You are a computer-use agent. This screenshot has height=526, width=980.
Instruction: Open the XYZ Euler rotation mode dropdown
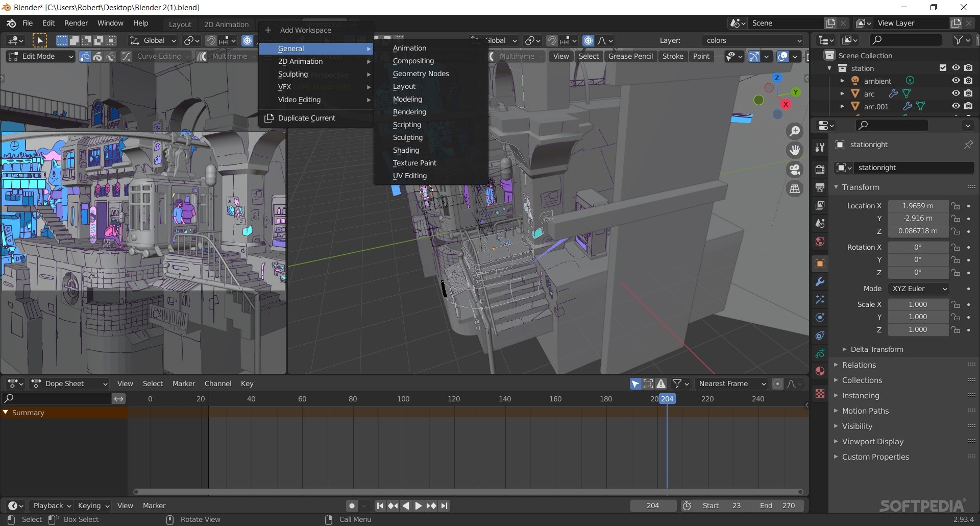pos(919,289)
